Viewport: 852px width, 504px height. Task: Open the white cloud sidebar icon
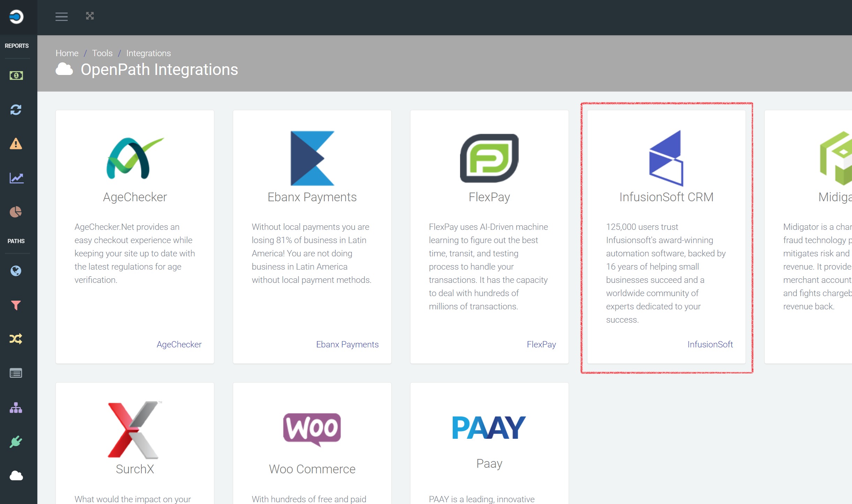(x=16, y=475)
